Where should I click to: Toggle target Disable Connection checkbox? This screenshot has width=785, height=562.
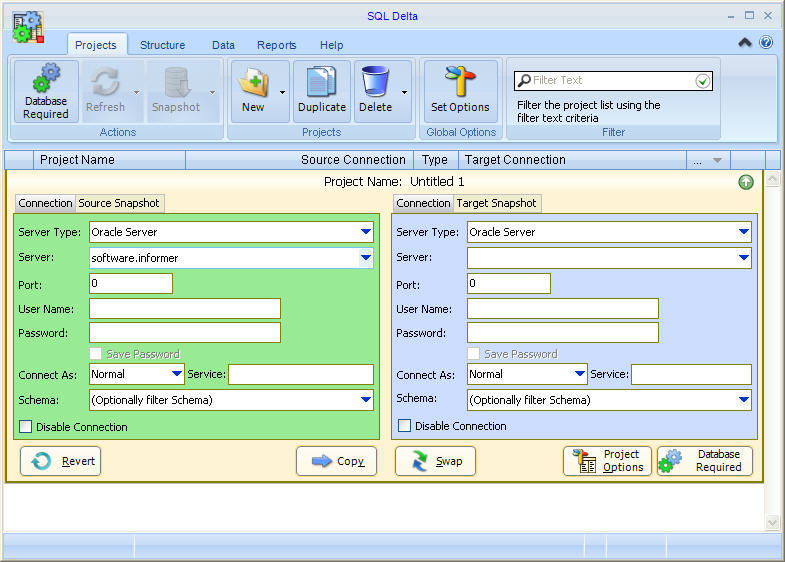point(404,426)
